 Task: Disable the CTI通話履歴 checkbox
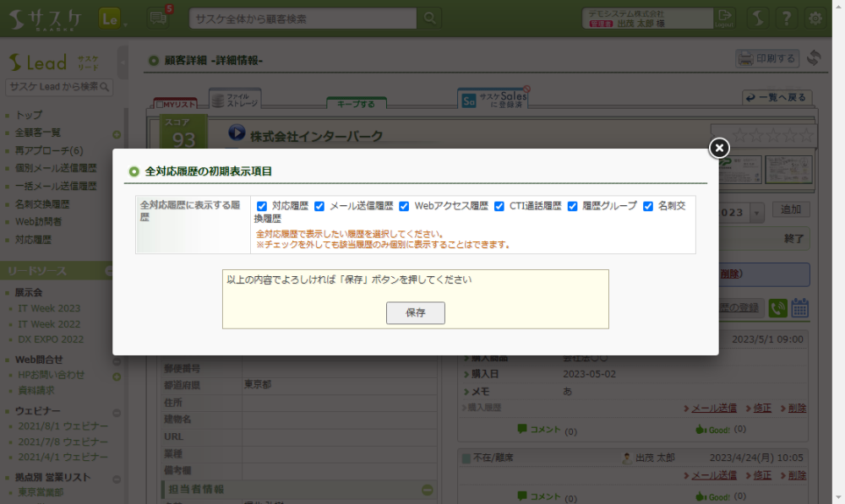pos(499,206)
